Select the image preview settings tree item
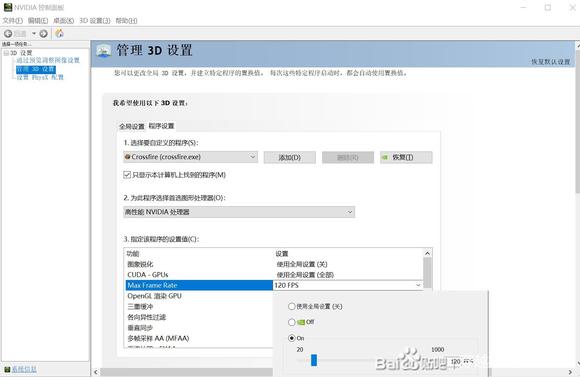The height and width of the screenshot is (377, 580). 48,60
